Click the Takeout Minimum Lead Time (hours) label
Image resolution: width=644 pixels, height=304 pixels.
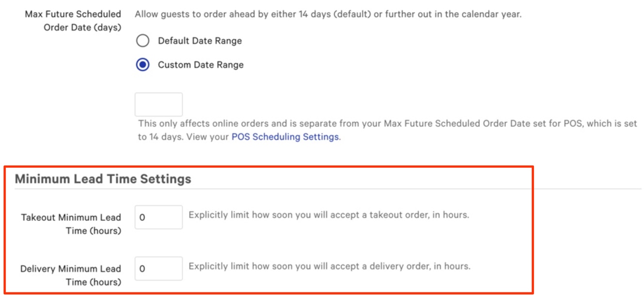(x=71, y=224)
